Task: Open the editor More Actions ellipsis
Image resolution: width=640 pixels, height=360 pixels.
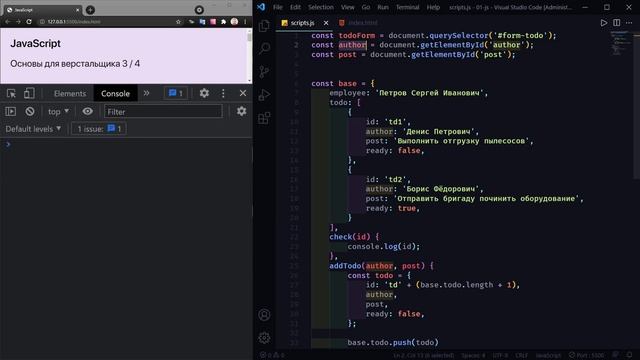Action: pyautogui.click(x=629, y=23)
